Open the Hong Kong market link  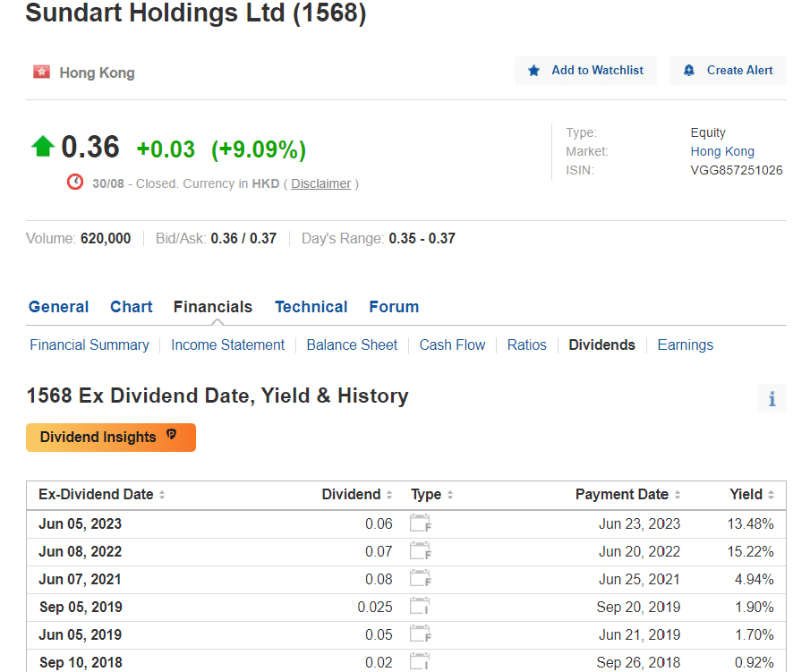click(722, 151)
